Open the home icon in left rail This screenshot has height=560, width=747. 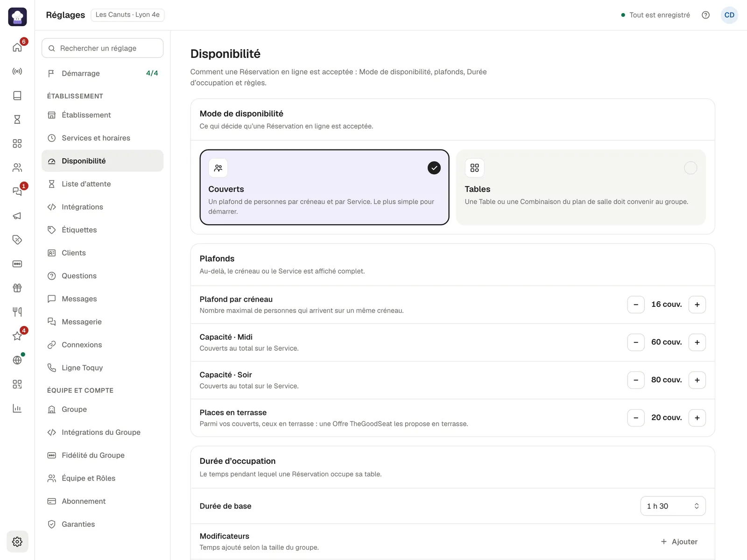17,47
